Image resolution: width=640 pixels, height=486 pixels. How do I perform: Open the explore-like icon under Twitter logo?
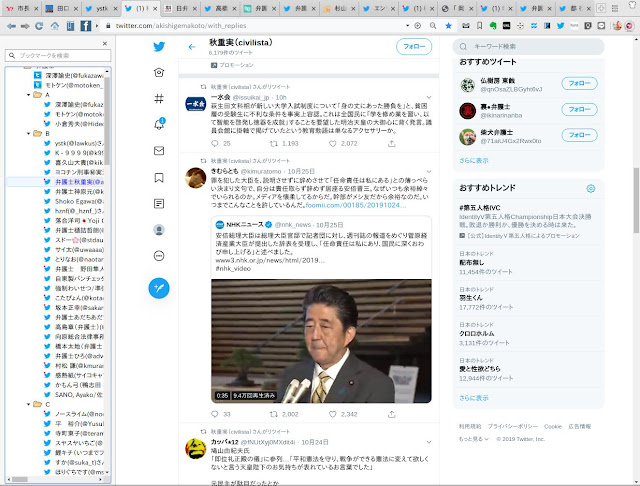click(159, 72)
